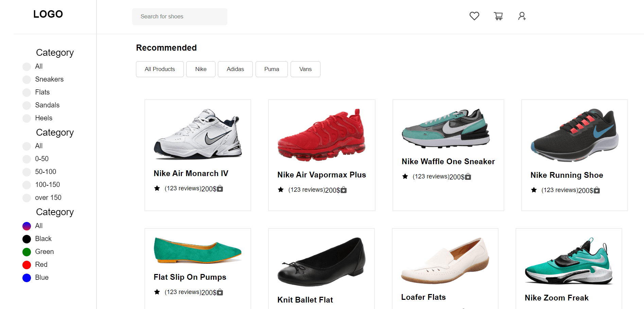
Task: Filter recommended products by Adidas
Action: coord(235,69)
